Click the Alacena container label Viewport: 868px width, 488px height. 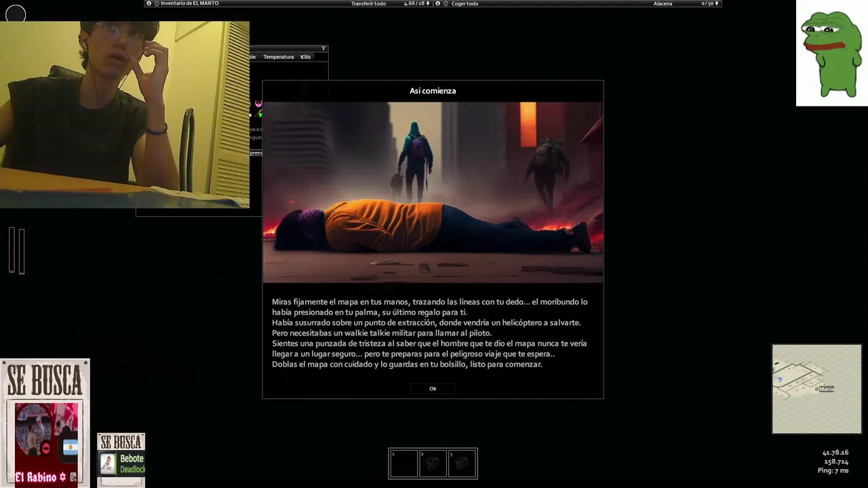click(x=663, y=3)
